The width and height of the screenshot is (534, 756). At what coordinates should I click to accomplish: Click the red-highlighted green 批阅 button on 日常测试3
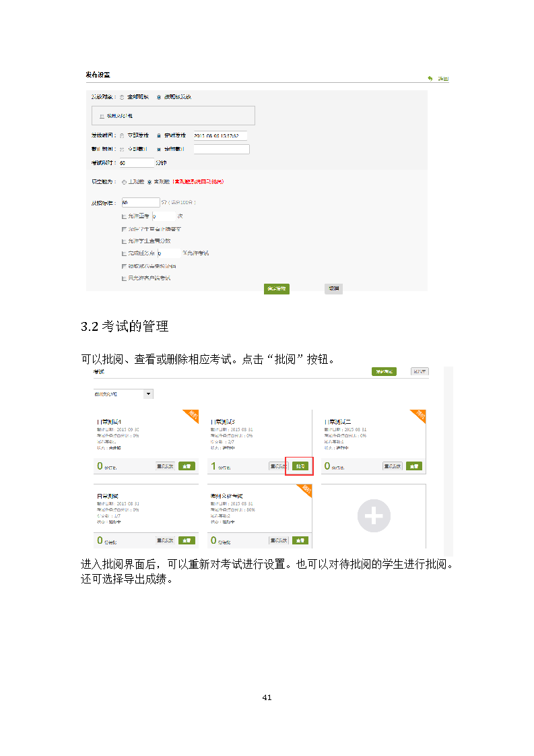coord(300,466)
